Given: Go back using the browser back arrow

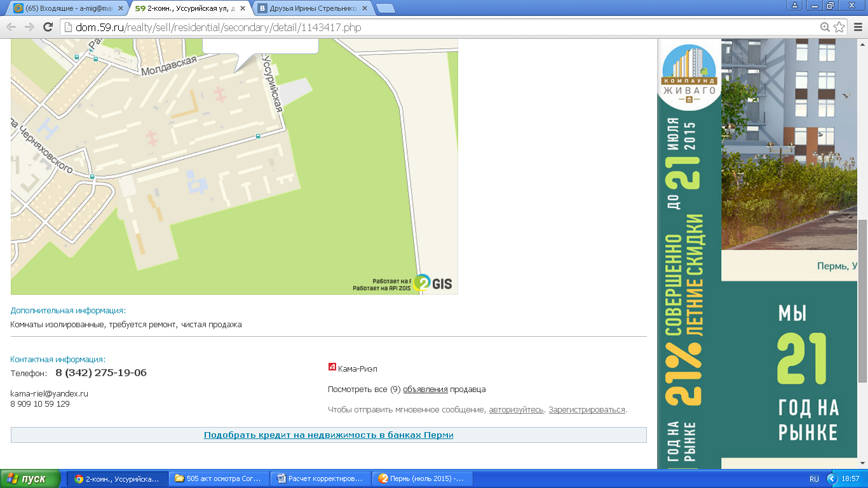Looking at the screenshot, I should point(11,27).
